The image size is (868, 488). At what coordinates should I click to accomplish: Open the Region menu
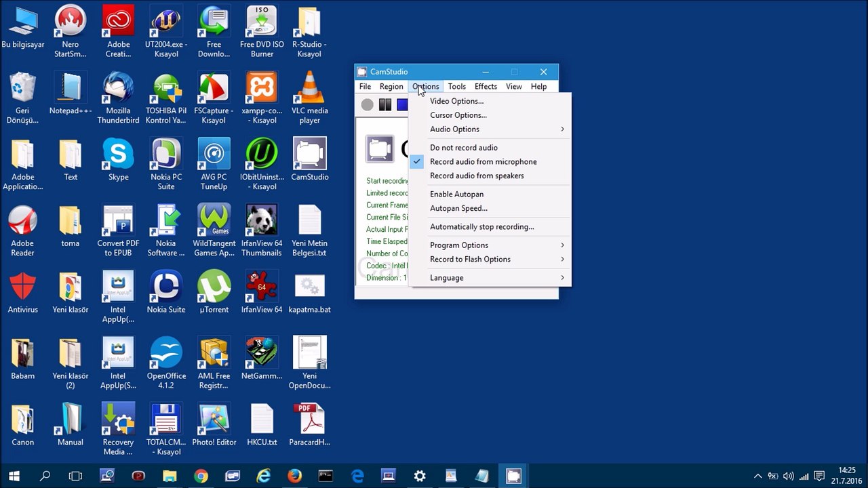coord(391,87)
